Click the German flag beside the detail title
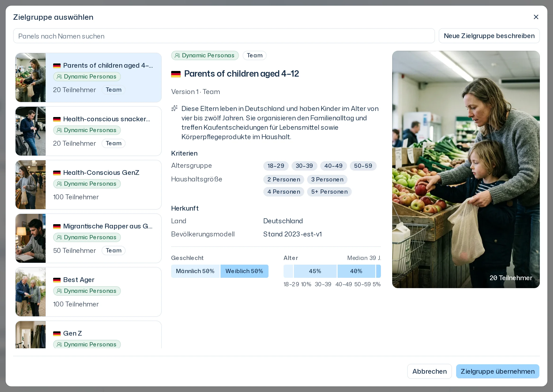This screenshot has width=553, height=392. (176, 74)
